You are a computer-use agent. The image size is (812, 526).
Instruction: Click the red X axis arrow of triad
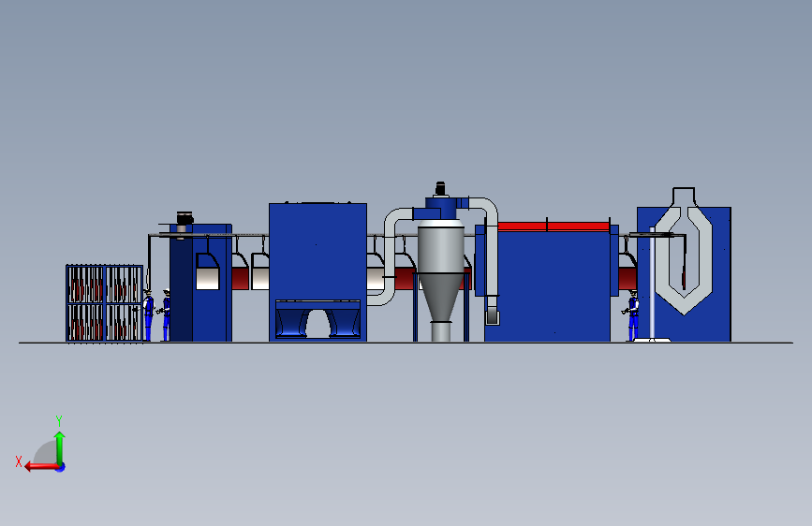41,467
